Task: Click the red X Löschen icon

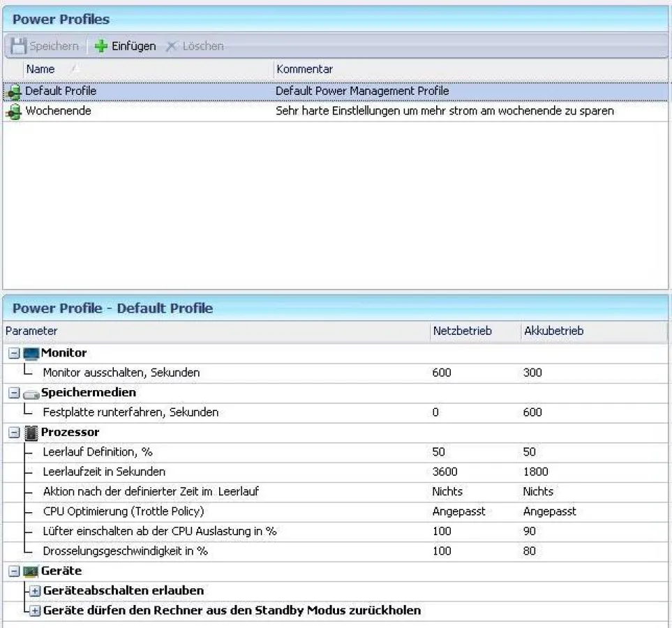Action: pyautogui.click(x=172, y=46)
